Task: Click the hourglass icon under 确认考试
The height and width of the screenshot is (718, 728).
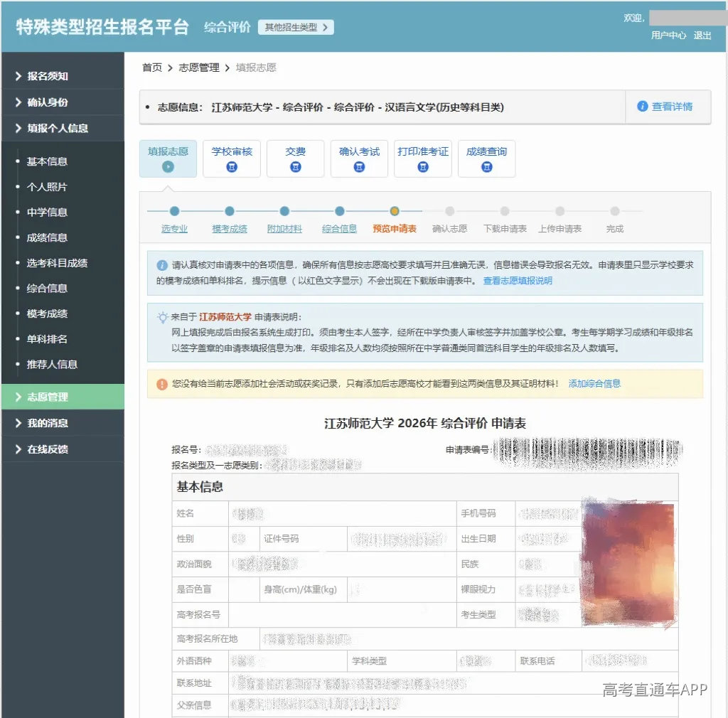Action: pos(359,166)
